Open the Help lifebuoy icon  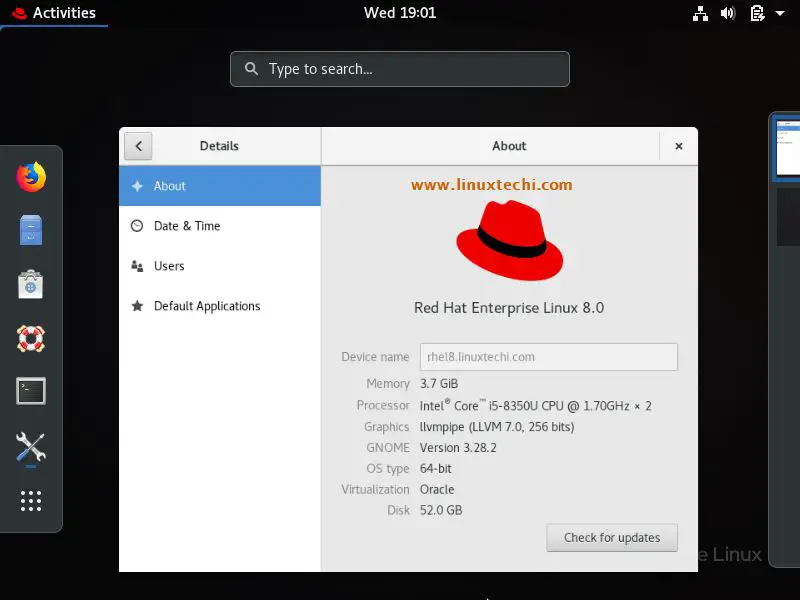31,338
